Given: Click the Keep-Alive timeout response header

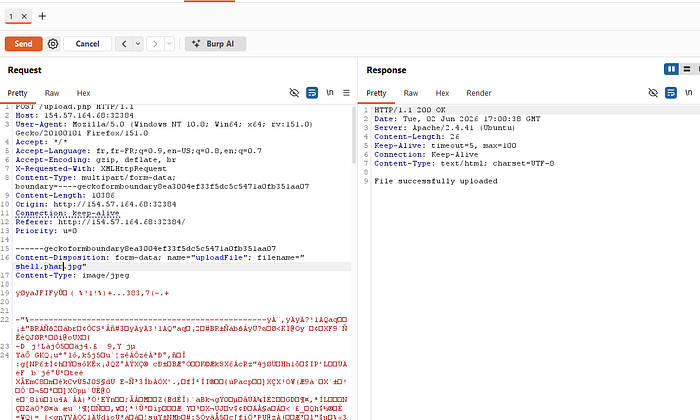Looking at the screenshot, I should [445, 146].
